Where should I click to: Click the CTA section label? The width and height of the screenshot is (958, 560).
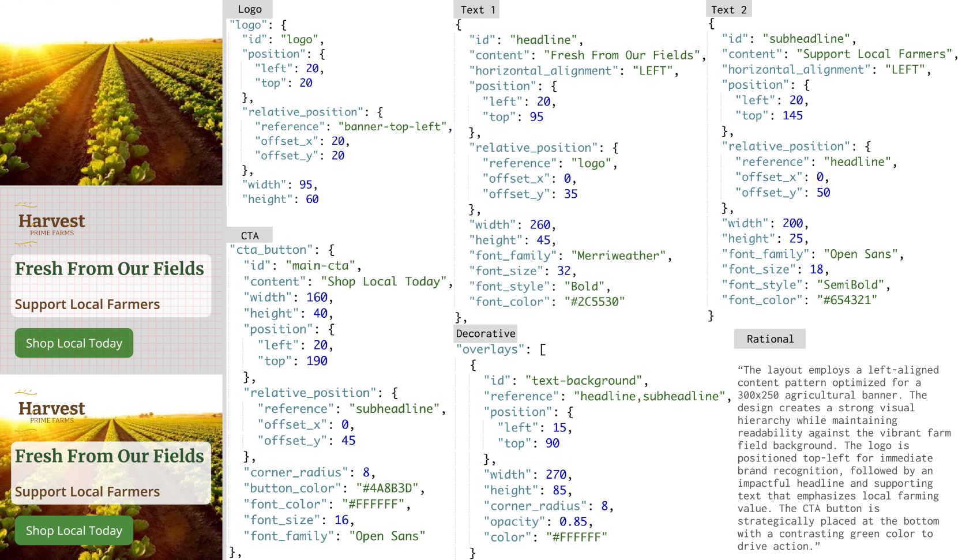tap(249, 235)
